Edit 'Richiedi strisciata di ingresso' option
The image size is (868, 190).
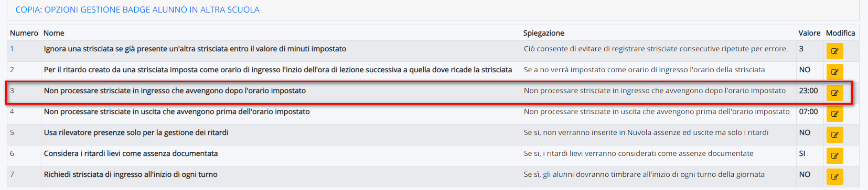point(834,176)
